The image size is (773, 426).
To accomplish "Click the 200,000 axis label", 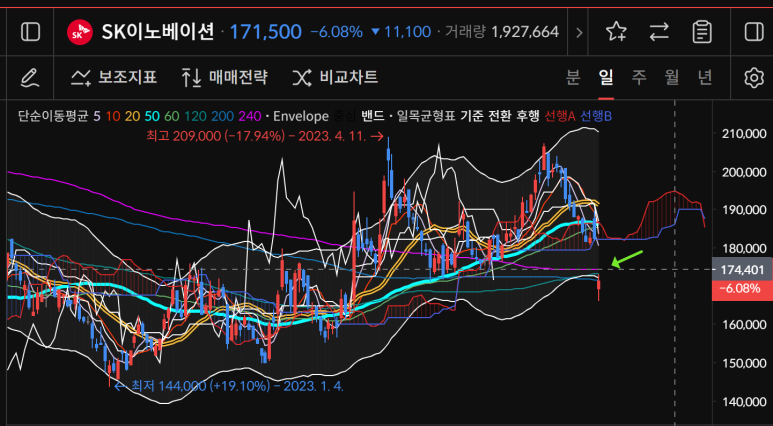I will pyautogui.click(x=742, y=172).
